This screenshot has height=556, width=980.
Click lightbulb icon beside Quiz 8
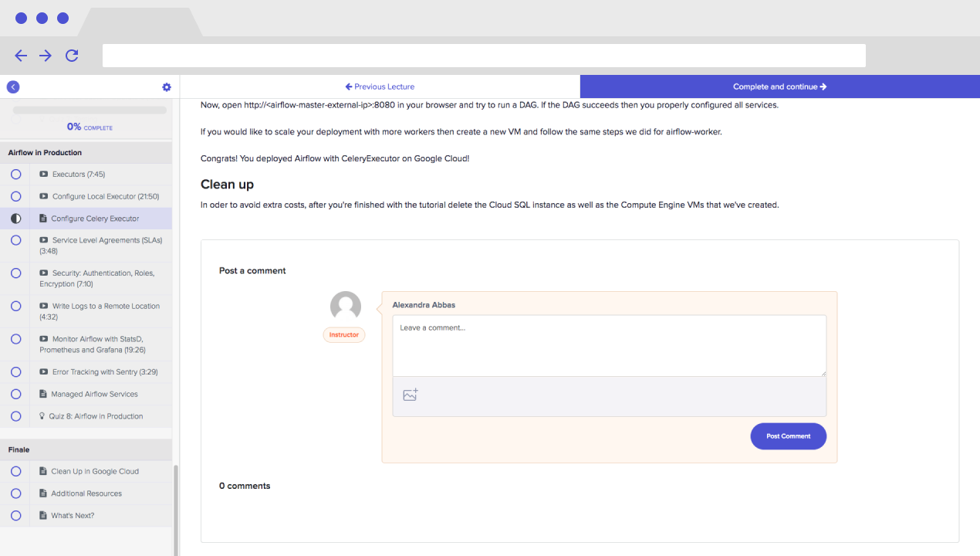42,416
